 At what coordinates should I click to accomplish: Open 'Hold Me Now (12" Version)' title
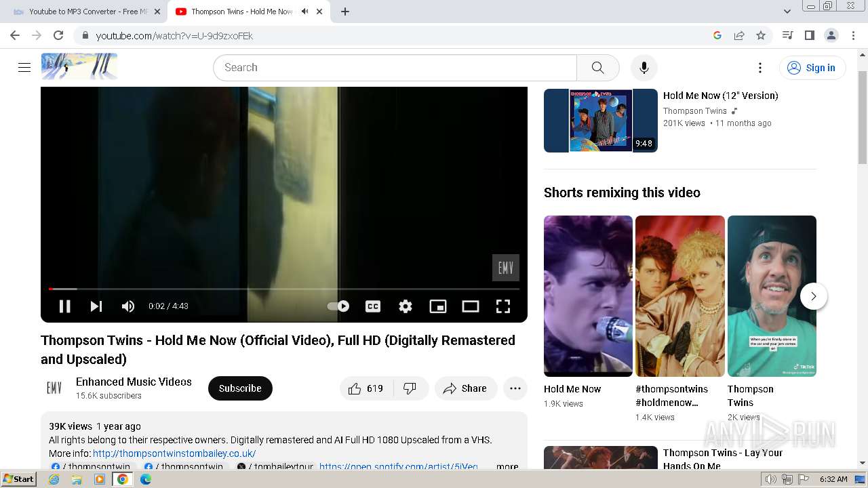[x=720, y=96]
